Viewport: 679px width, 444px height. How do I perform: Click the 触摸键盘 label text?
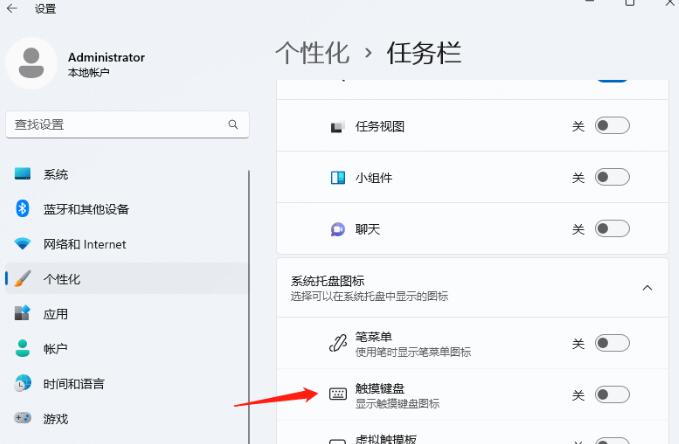(380, 388)
